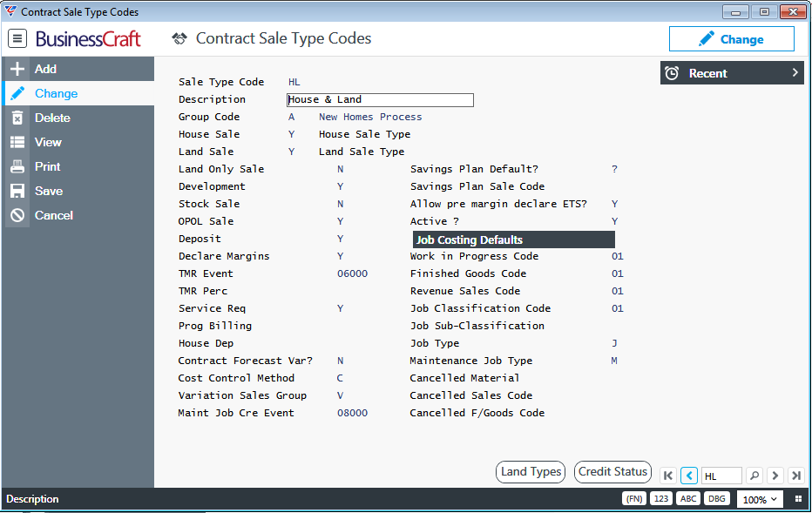Image resolution: width=812 pixels, height=513 pixels.
Task: Click the grid icon in the status bar
Action: tap(798, 499)
